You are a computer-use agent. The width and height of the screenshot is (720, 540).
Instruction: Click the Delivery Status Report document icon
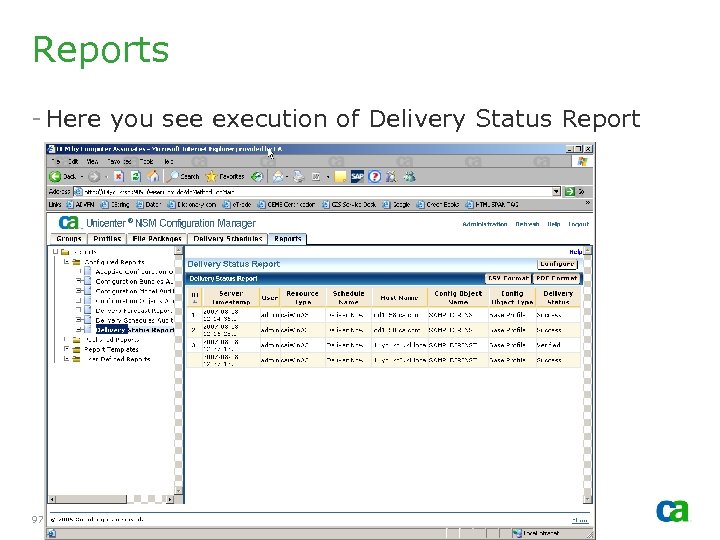[88, 330]
